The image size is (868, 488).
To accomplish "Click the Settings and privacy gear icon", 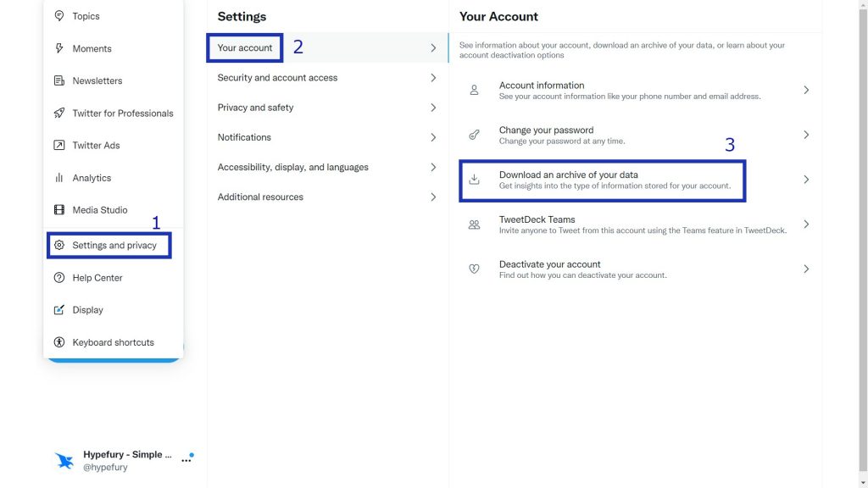I will tap(59, 246).
